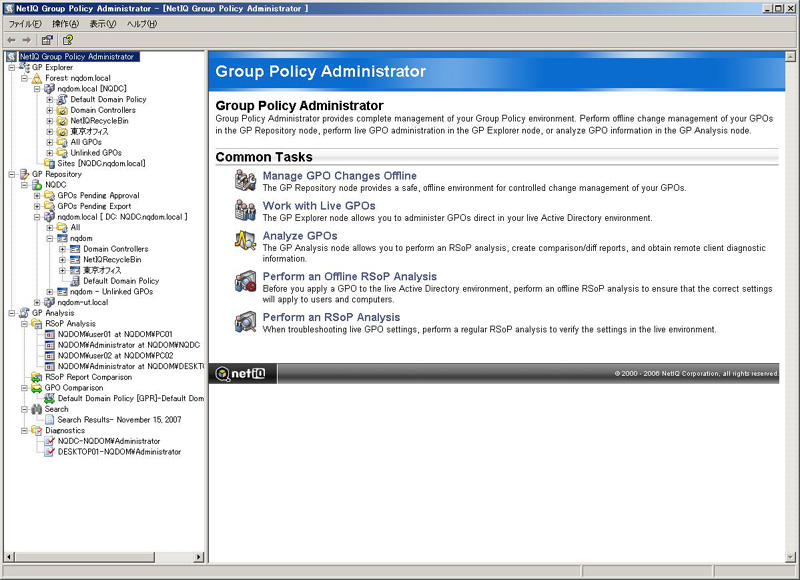Collapse the Diagnostics node
This screenshot has width=800, height=580.
[24, 431]
